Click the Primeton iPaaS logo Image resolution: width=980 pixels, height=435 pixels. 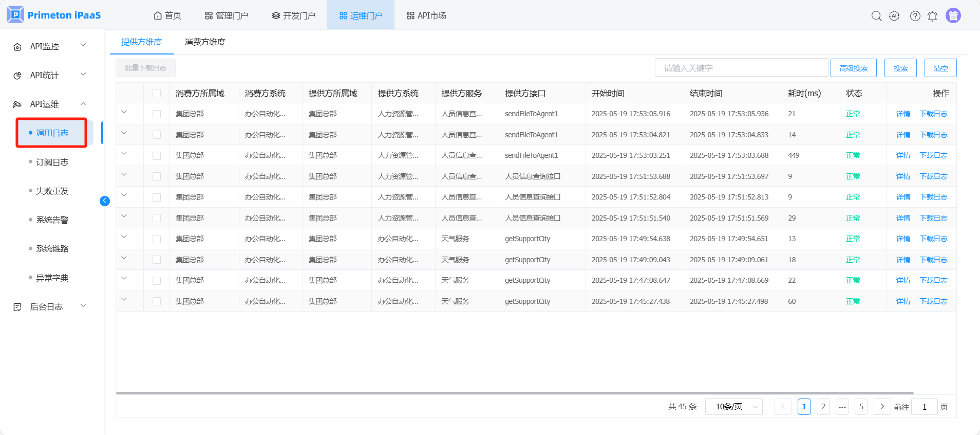point(54,15)
